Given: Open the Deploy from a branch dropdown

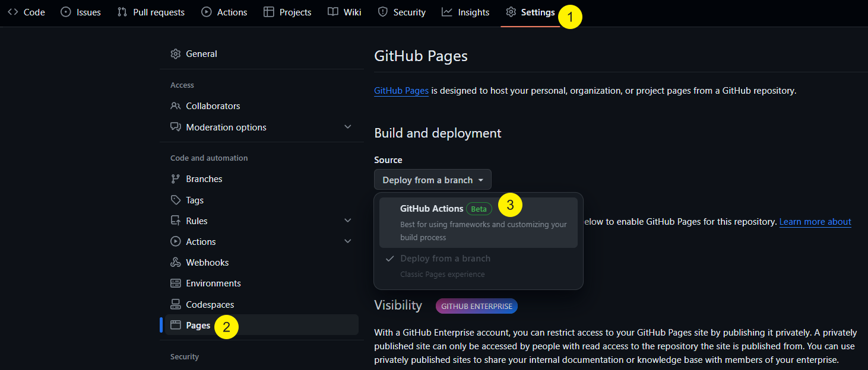Looking at the screenshot, I should coord(432,180).
